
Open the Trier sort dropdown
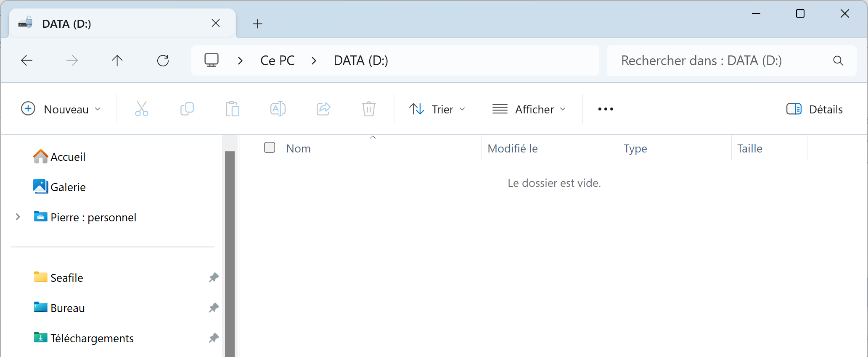(x=437, y=109)
